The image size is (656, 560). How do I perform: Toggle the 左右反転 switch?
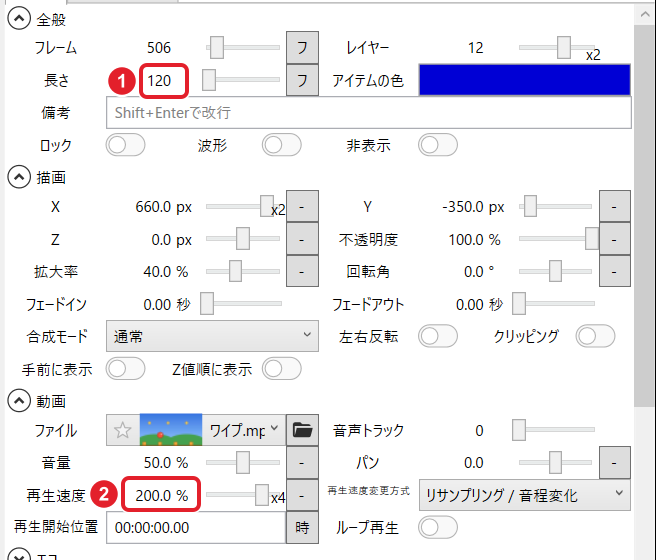(x=438, y=336)
